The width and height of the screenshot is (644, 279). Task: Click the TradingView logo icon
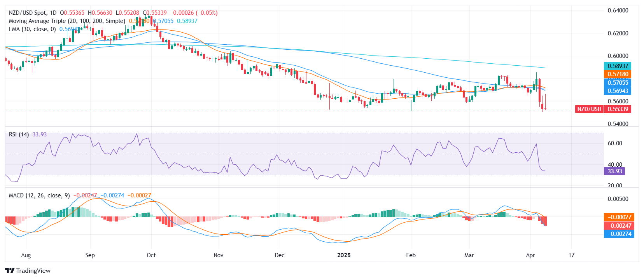(10, 271)
